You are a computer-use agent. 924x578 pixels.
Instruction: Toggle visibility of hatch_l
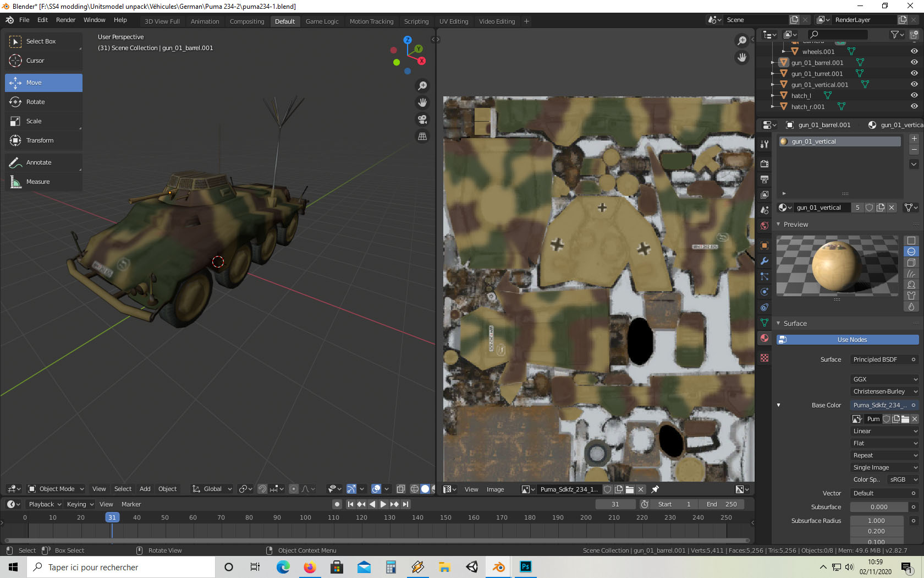(x=914, y=95)
